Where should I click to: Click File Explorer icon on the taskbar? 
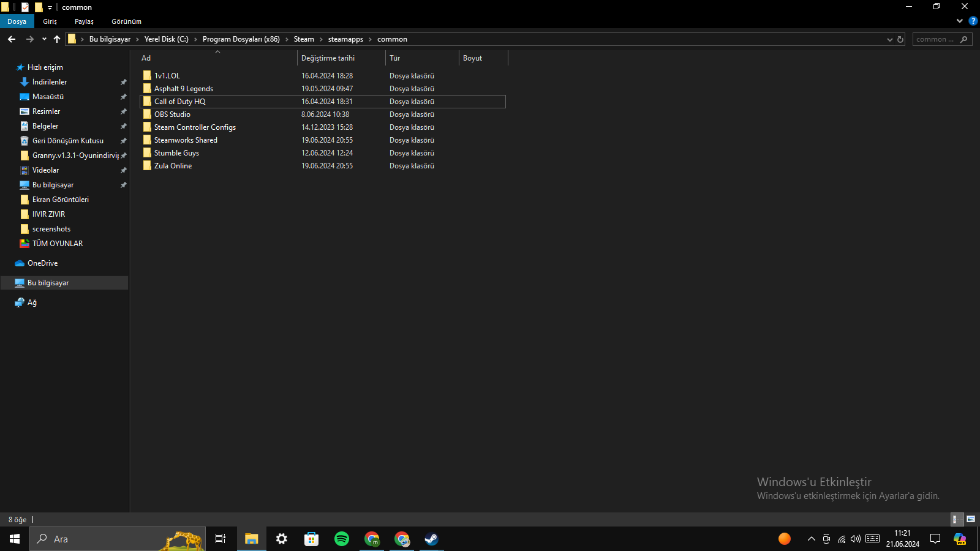[251, 539]
